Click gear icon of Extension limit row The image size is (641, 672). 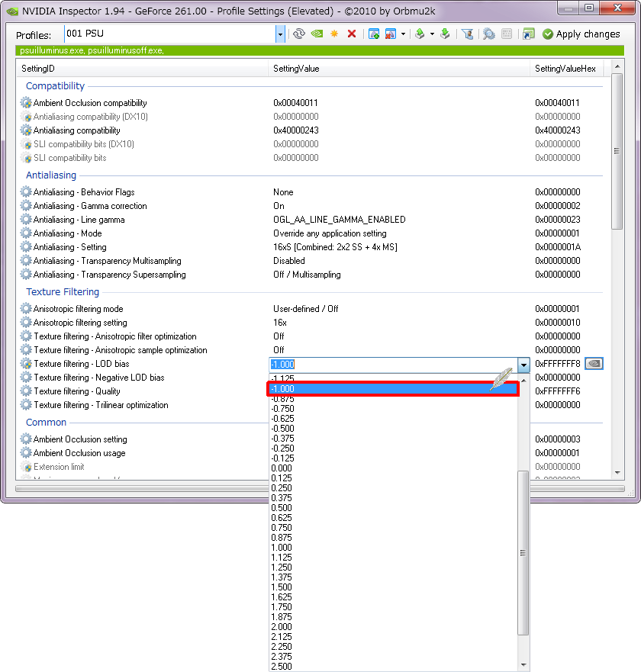27,467
